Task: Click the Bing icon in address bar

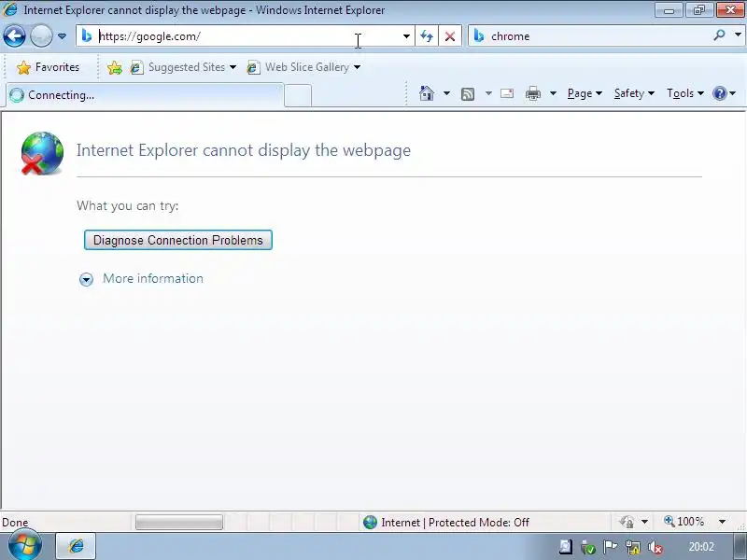Action: (86, 36)
